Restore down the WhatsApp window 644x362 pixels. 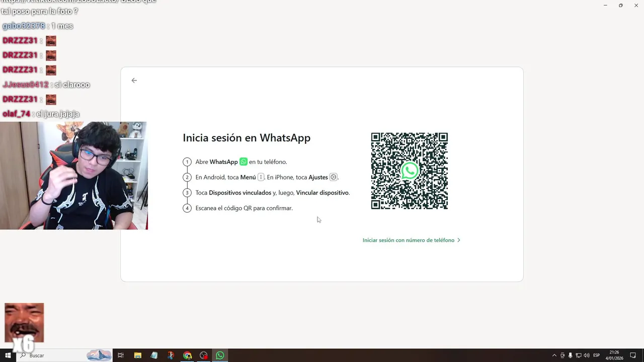pos(620,6)
